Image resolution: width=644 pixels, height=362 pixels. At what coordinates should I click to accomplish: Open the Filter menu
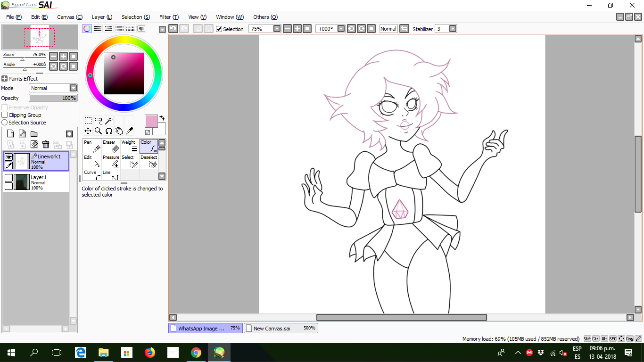[169, 17]
